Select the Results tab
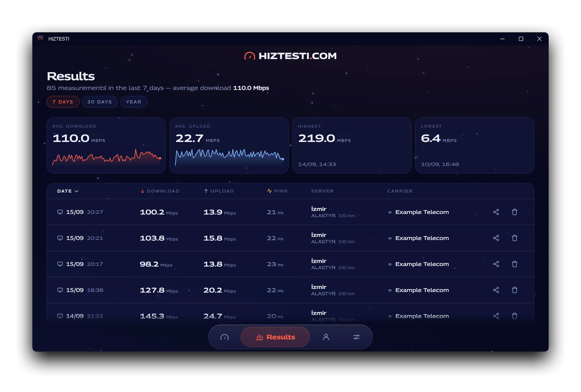Viewport: 581px width, 392px height. [275, 337]
